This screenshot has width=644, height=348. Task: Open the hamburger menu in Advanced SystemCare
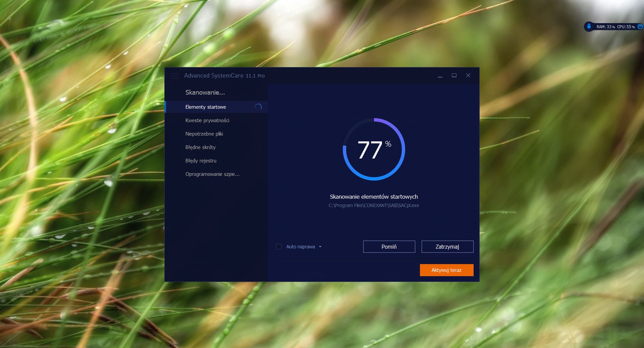(x=175, y=76)
